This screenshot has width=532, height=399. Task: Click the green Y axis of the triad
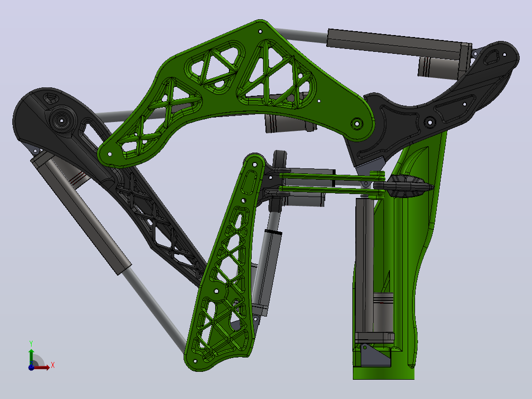pos(31,356)
